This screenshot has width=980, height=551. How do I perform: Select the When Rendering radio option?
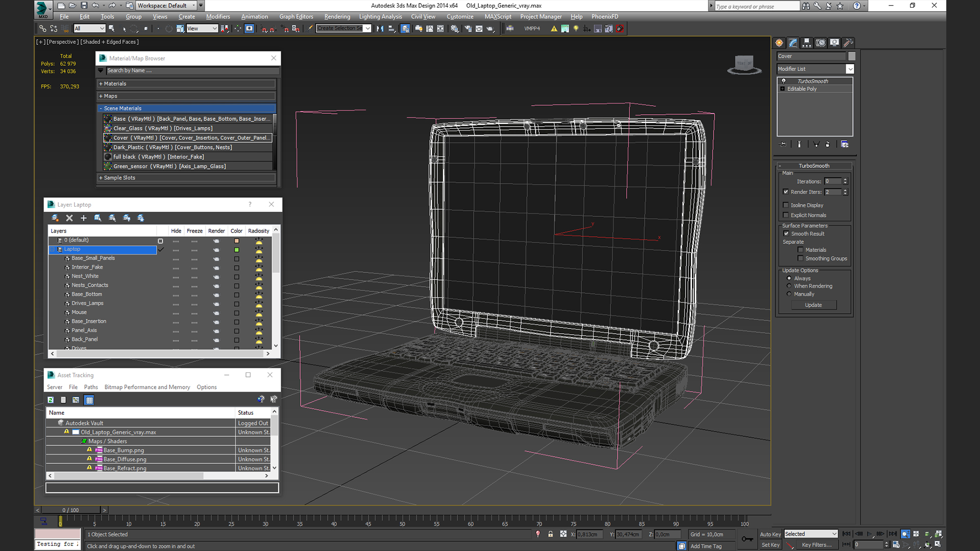point(789,286)
